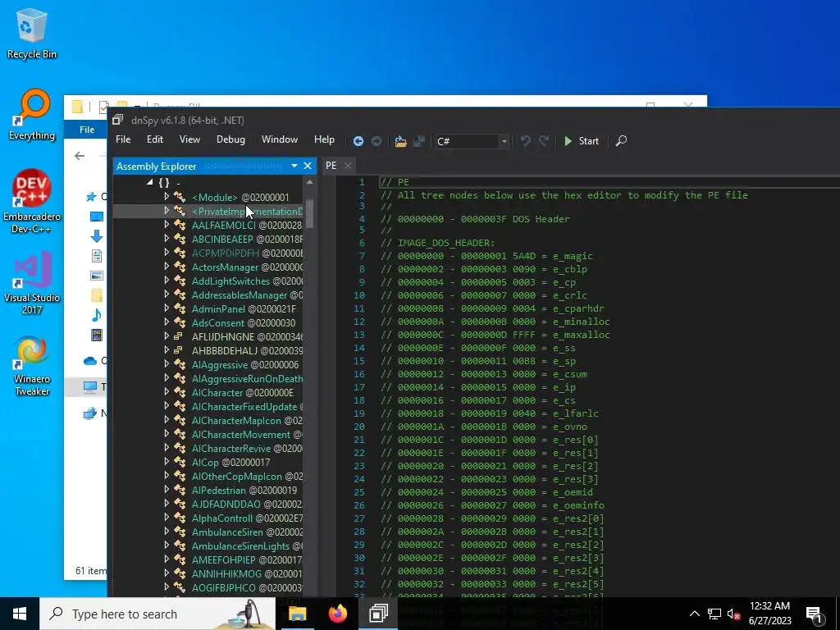
Task: Open the View menu in dnSpy
Action: click(189, 139)
